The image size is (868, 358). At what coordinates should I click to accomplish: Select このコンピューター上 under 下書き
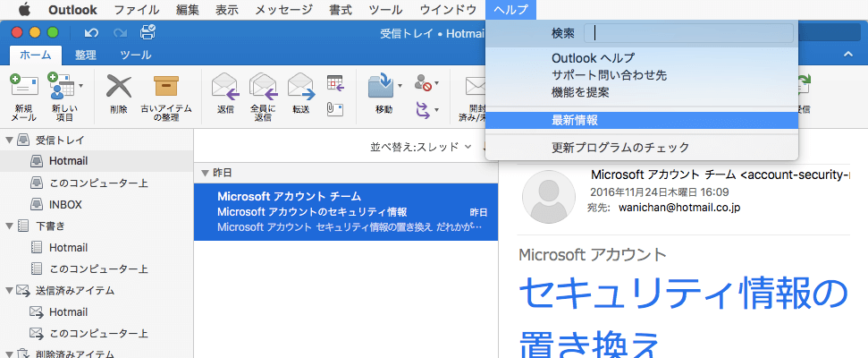pyautogui.click(x=97, y=269)
